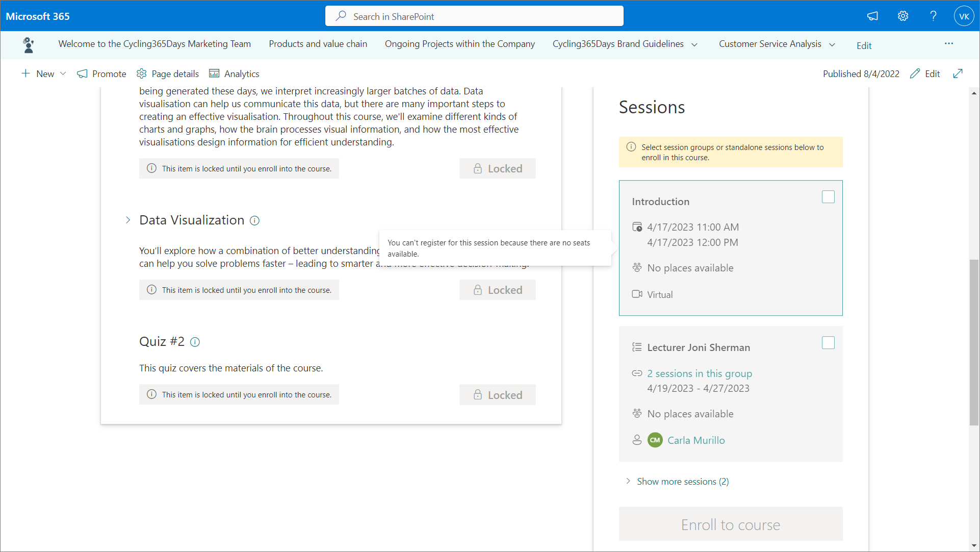The image size is (980, 552).
Task: Open the help question mark icon
Action: (x=933, y=16)
